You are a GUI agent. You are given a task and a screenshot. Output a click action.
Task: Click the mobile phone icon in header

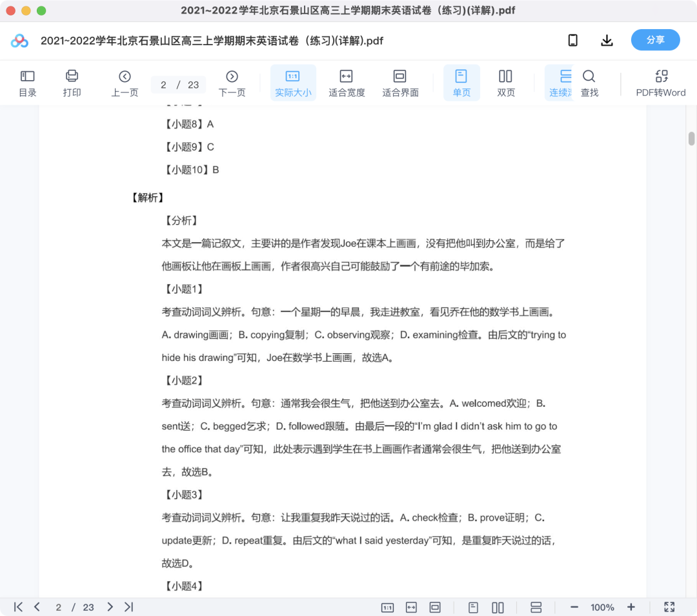point(573,41)
